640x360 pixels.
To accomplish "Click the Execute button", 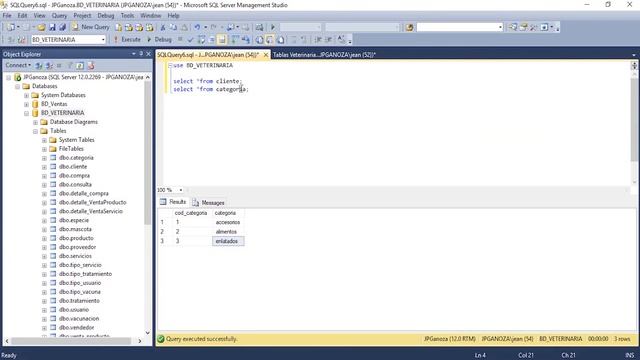I will [127, 40].
